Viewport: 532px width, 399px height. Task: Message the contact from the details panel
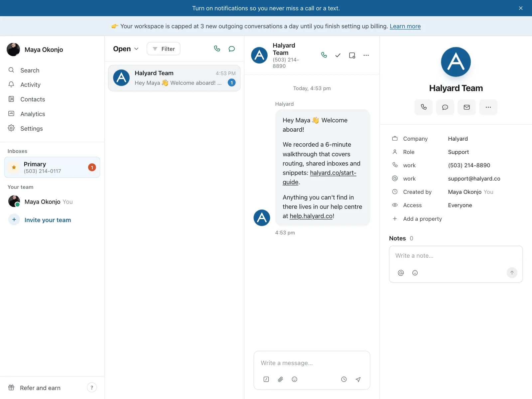coord(445,107)
